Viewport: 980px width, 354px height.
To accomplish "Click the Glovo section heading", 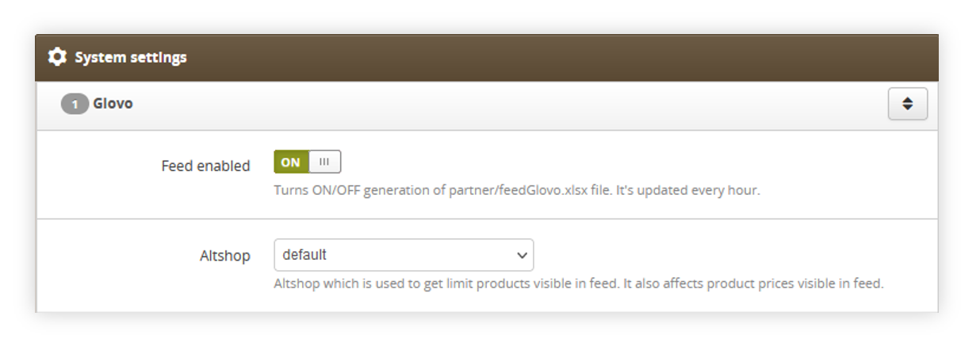I will 113,104.
